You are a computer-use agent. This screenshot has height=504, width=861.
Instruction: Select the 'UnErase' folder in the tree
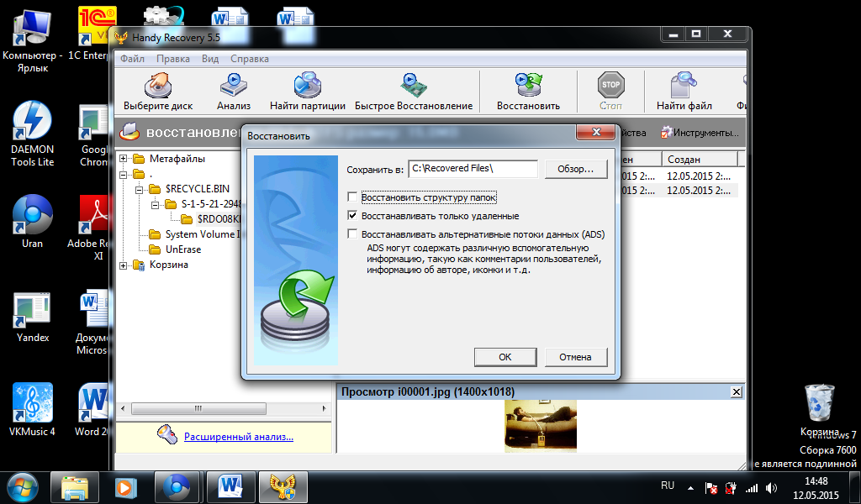pos(183,249)
